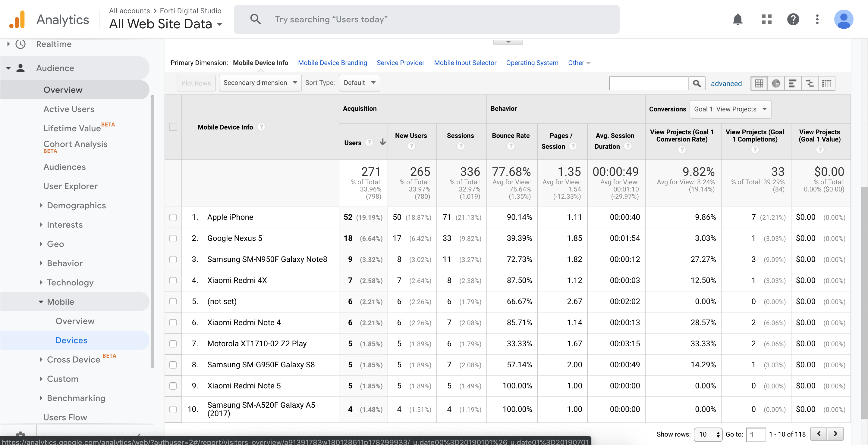Image resolution: width=868 pixels, height=445 pixels.
Task: Open the All Web Site Data view selector
Action: [x=166, y=24]
